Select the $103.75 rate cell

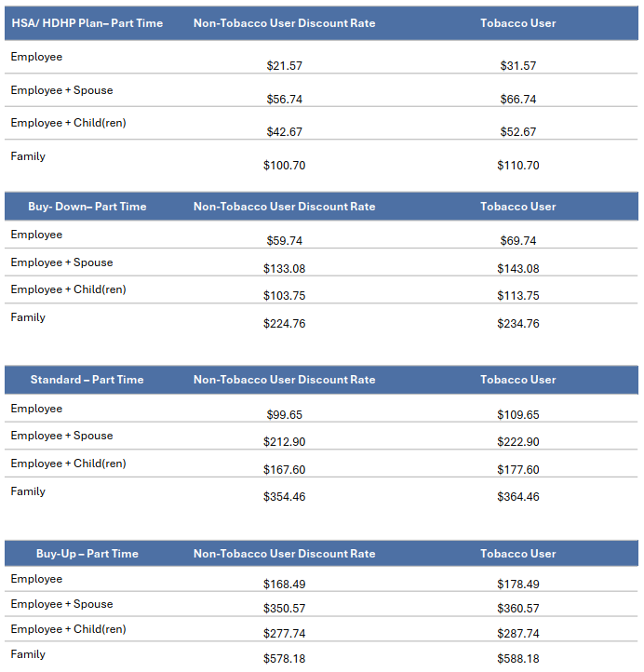(x=284, y=296)
